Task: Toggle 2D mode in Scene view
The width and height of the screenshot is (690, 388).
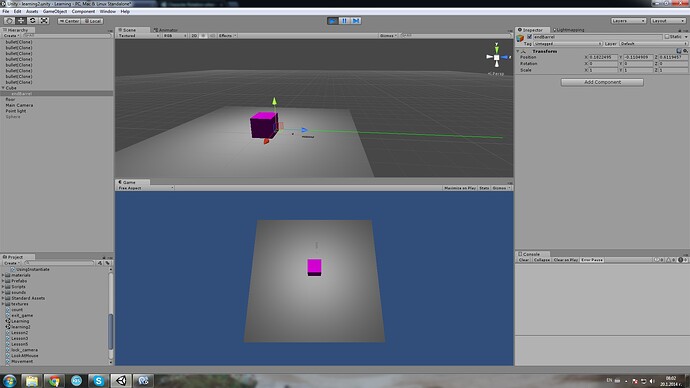Action: (x=194, y=36)
